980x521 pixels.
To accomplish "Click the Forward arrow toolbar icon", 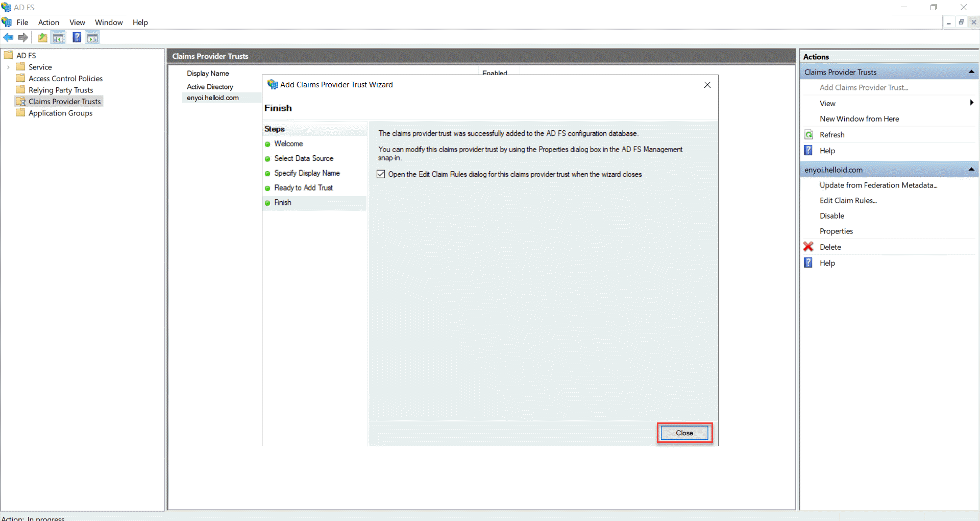I will coord(23,37).
